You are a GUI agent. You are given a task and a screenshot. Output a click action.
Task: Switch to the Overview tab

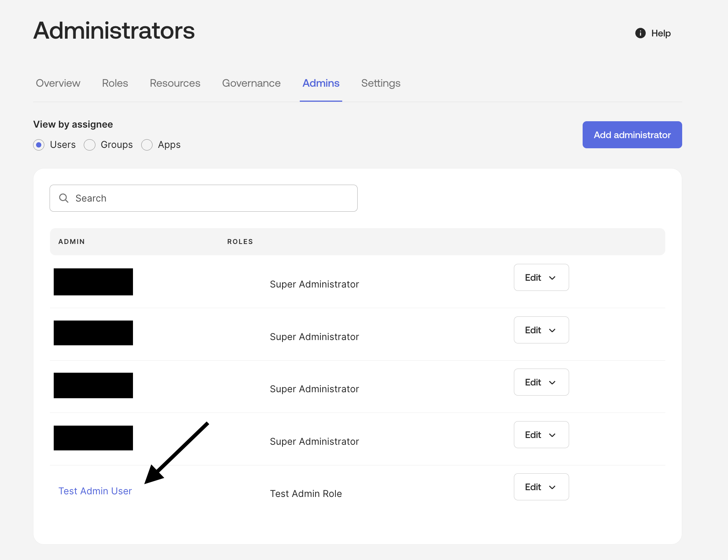point(58,83)
